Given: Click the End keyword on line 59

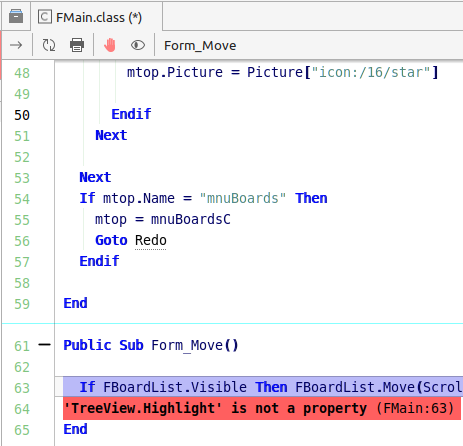Looking at the screenshot, I should tap(75, 303).
